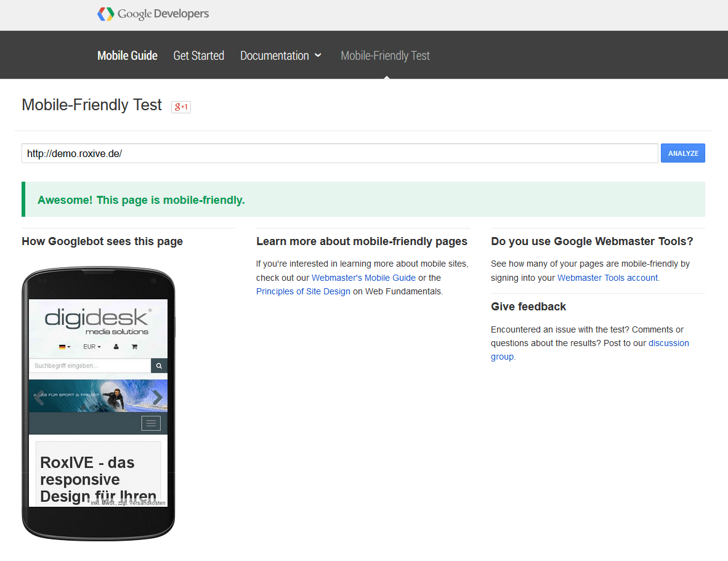Click the 'Awesome! This page is mobile-friendly.' message

[141, 200]
